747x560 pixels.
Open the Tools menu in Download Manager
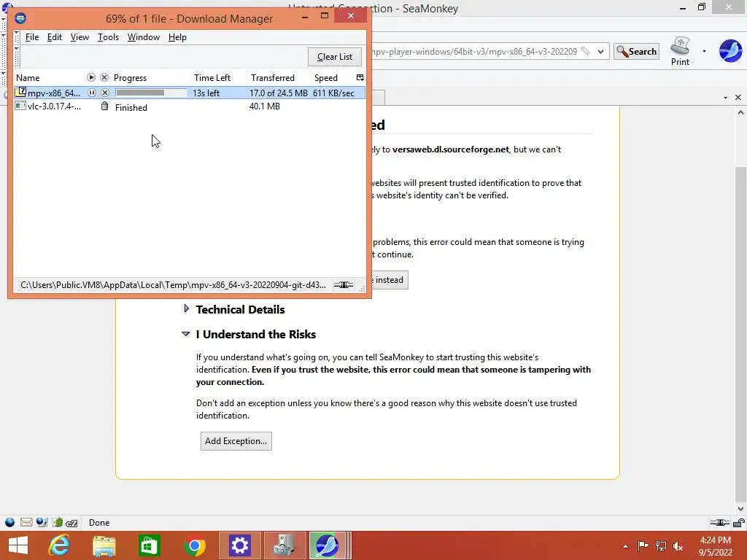coord(108,37)
